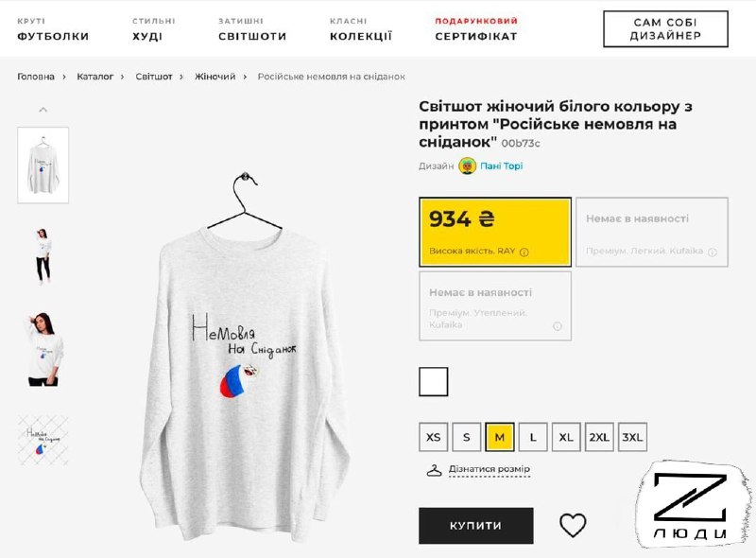
Task: Click the КУПИТИ button
Action: click(x=475, y=524)
